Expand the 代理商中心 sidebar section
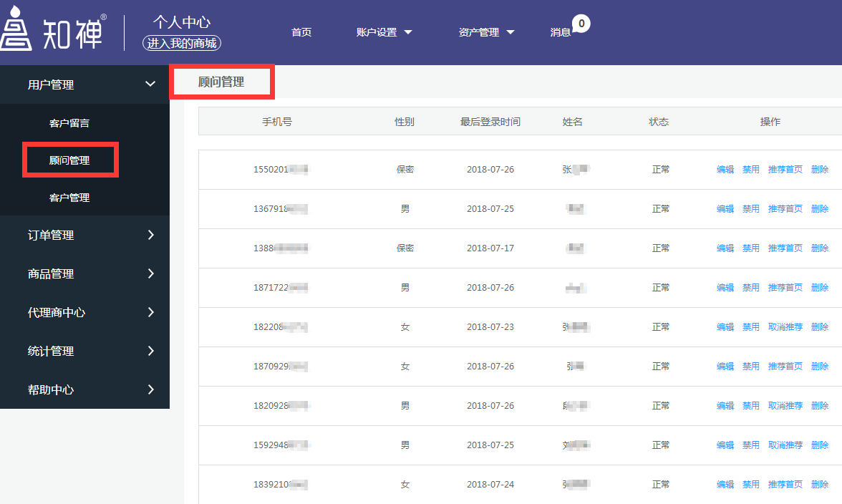The height and width of the screenshot is (504, 842). click(x=84, y=312)
